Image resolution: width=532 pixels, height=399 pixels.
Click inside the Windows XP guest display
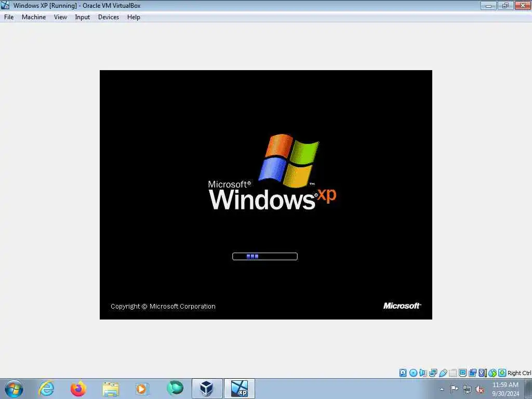(x=265, y=195)
